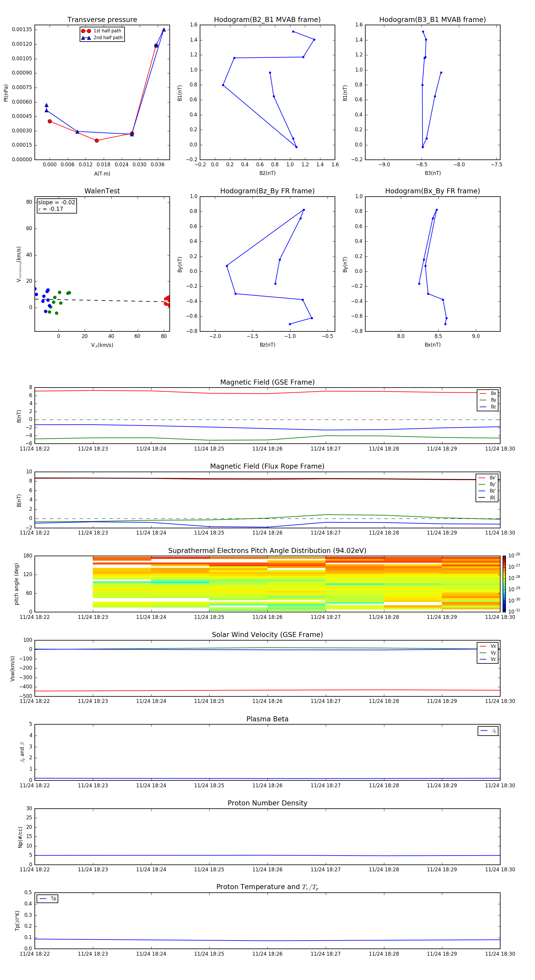
Task: Click the 'B3(nT)' x-axis label
Action: point(432,173)
